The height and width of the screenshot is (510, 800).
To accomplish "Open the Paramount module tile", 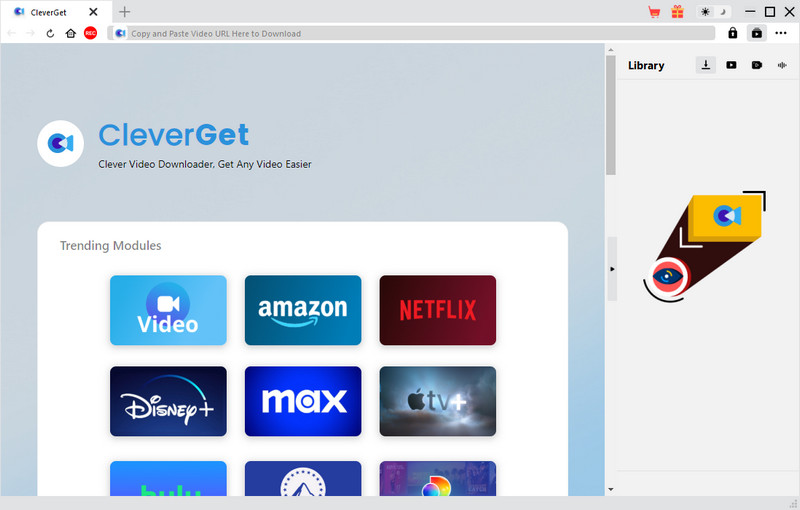I will click(x=303, y=478).
